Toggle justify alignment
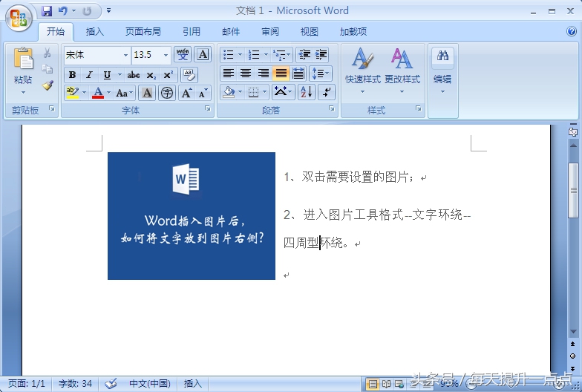Image resolution: width=582 pixels, height=392 pixels. tap(281, 73)
